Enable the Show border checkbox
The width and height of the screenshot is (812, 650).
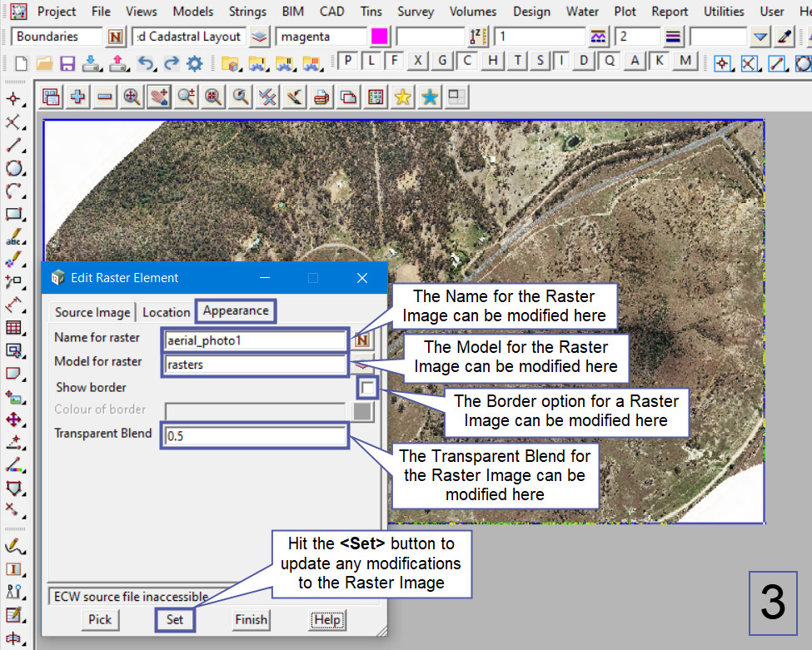tap(367, 387)
